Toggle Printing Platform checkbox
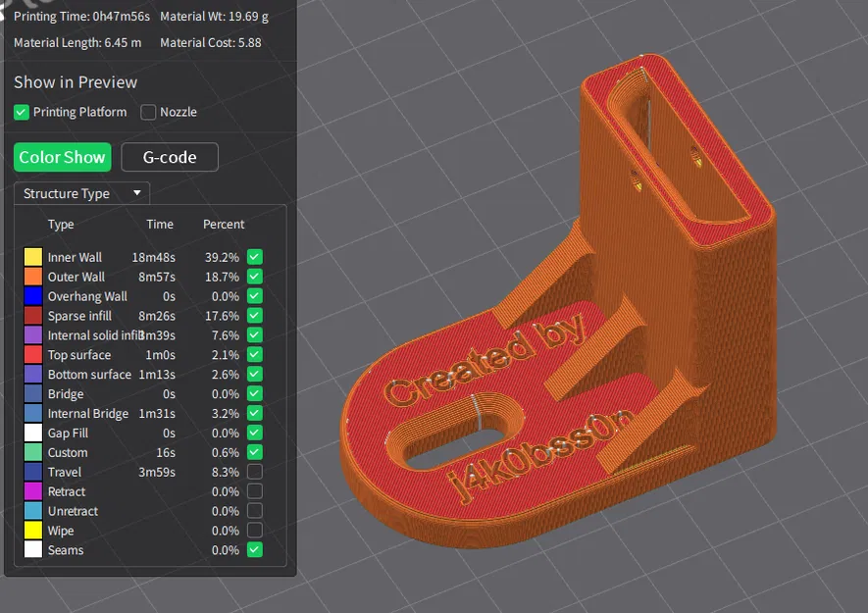This screenshot has height=613, width=868. (x=21, y=113)
